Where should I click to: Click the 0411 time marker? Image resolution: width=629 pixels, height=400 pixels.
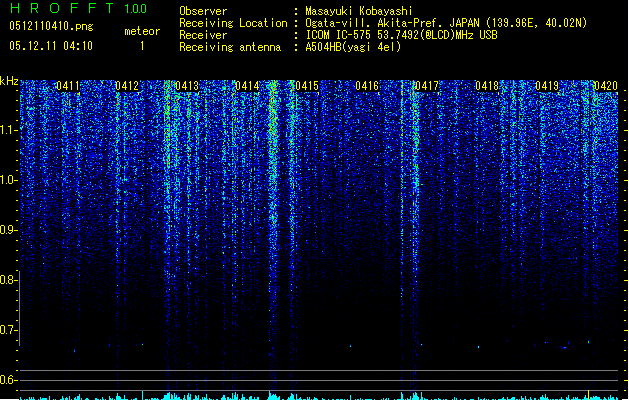68,86
